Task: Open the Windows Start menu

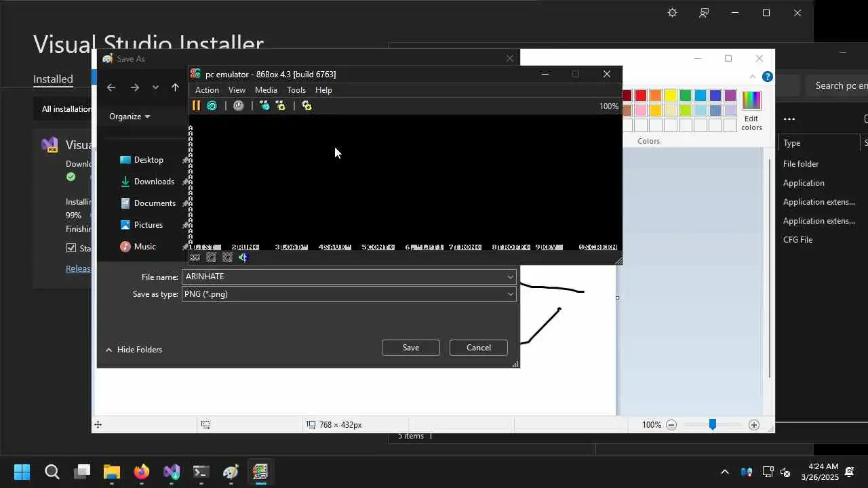Action: pyautogui.click(x=22, y=472)
